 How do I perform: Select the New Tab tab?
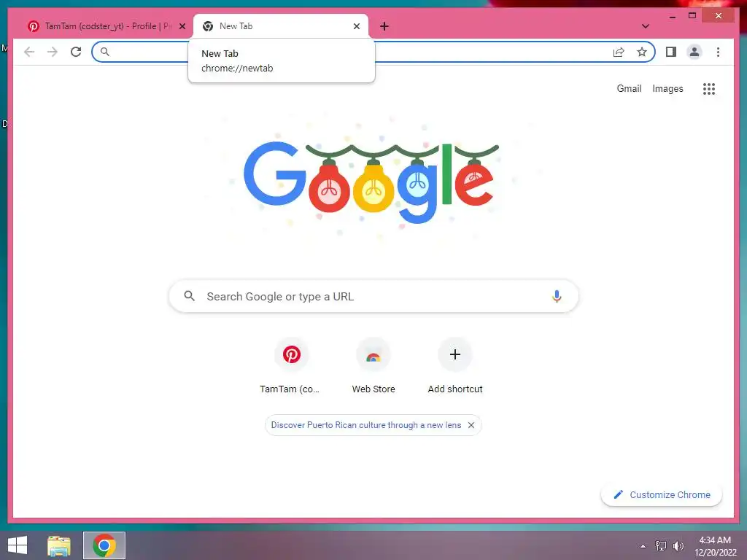pyautogui.click(x=281, y=26)
